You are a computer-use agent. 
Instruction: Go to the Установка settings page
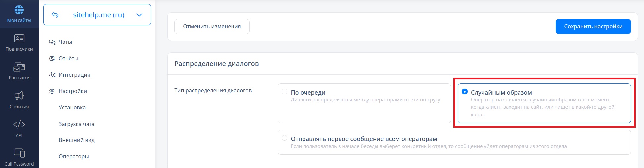tap(72, 107)
